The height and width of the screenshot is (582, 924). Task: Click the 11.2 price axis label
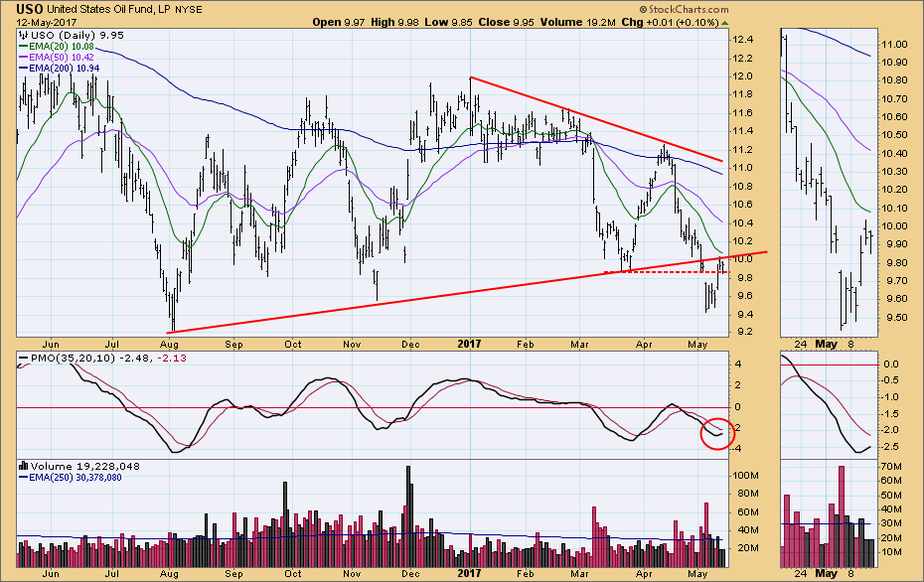742,150
